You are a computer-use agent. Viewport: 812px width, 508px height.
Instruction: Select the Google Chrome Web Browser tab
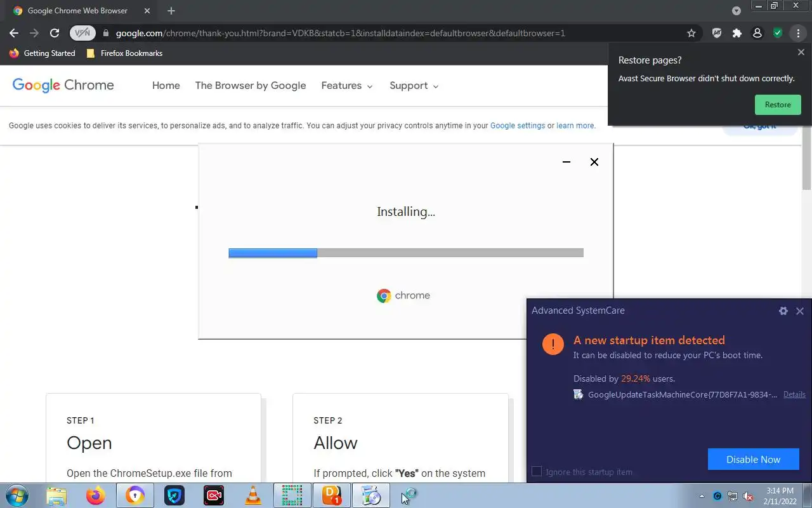(x=77, y=11)
